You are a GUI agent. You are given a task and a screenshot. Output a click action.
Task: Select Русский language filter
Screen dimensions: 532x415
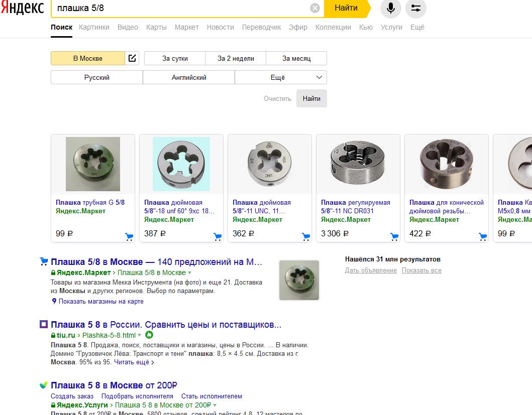click(96, 77)
